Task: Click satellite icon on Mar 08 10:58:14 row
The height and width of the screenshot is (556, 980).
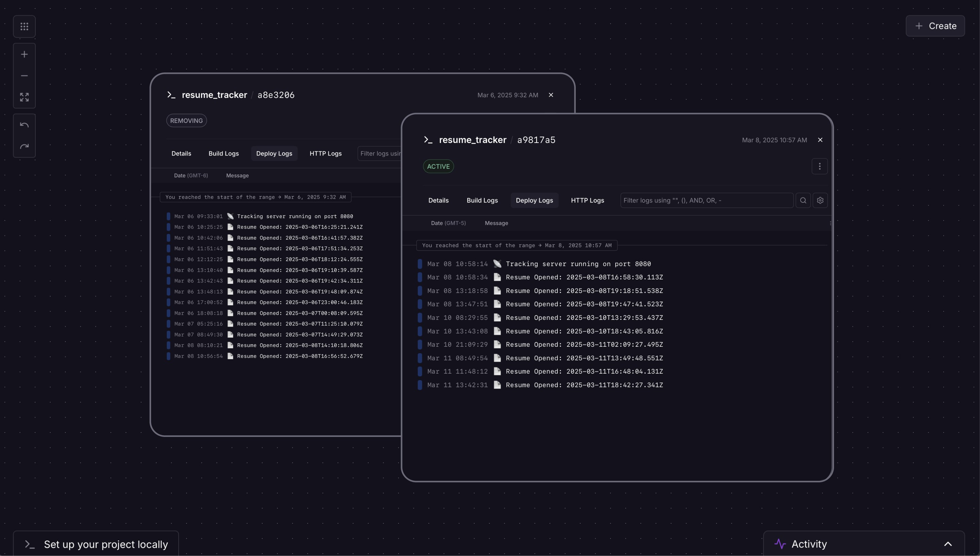Action: pyautogui.click(x=497, y=264)
